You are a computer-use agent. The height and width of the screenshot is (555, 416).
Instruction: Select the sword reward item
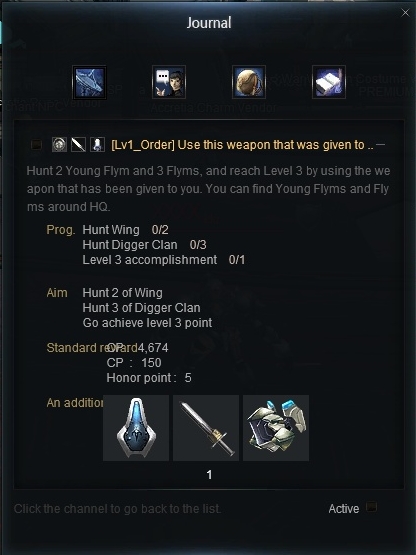click(x=206, y=428)
